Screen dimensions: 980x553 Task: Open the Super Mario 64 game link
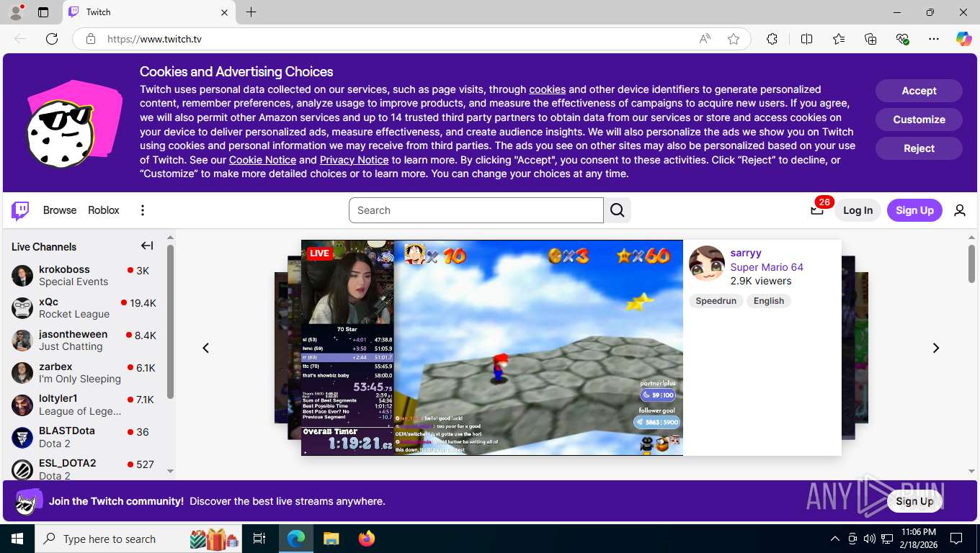[767, 267]
